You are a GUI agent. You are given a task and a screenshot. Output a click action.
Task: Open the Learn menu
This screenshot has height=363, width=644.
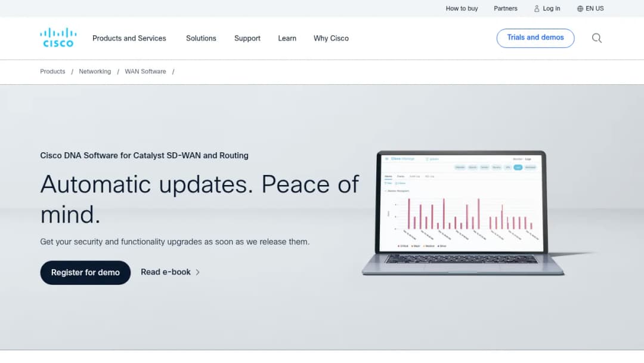tap(287, 38)
